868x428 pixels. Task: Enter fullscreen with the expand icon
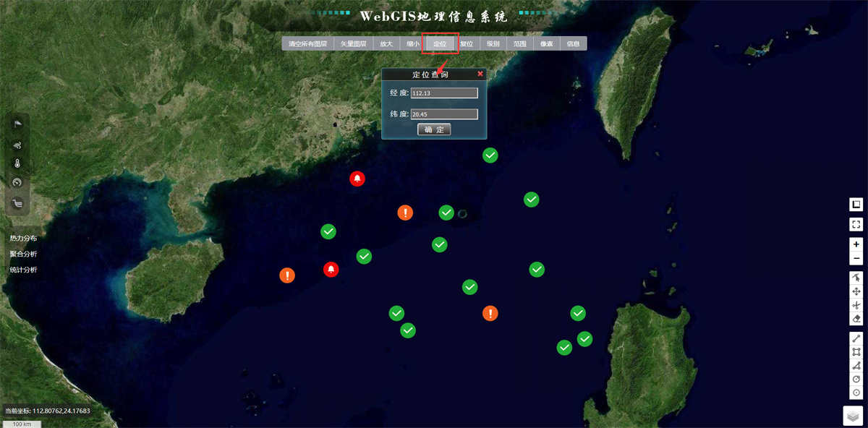click(x=856, y=225)
